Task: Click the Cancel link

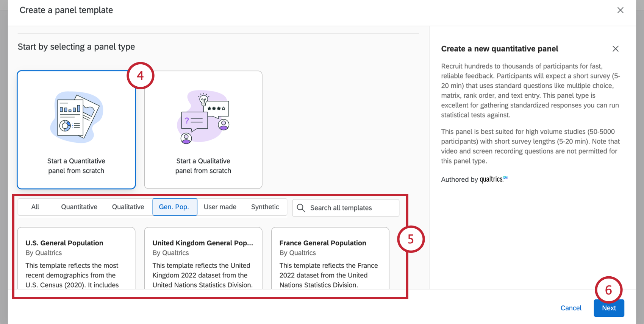Action: click(571, 308)
